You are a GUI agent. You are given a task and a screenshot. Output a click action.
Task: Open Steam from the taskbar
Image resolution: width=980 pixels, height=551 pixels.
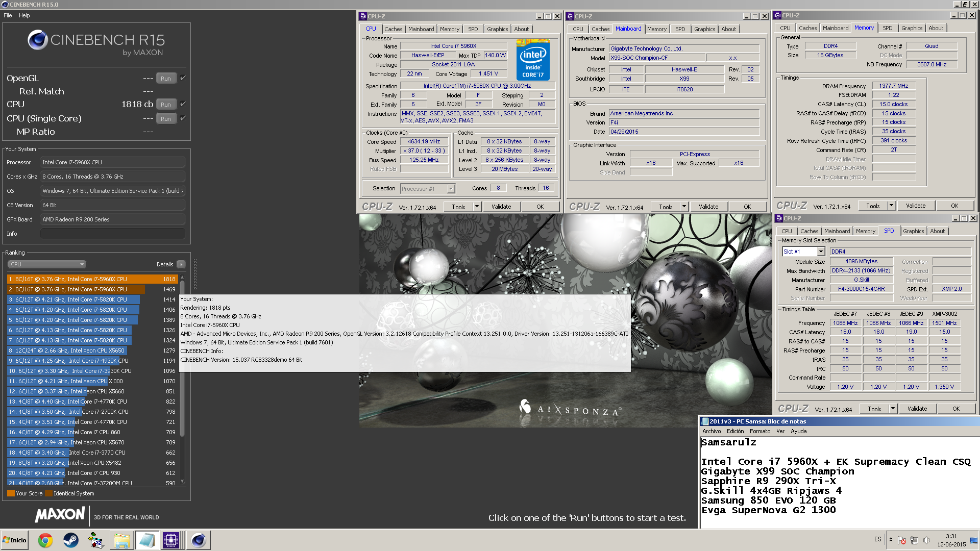[71, 540]
